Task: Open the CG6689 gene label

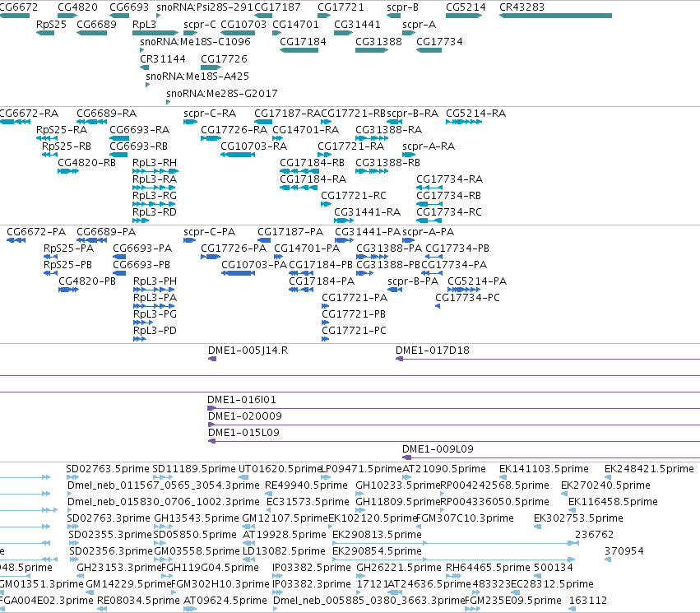Action: 96,24
